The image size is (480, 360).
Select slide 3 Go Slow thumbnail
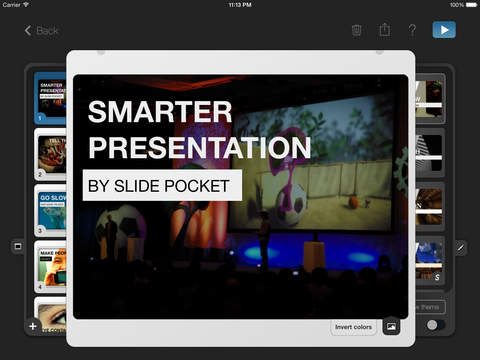tap(50, 211)
